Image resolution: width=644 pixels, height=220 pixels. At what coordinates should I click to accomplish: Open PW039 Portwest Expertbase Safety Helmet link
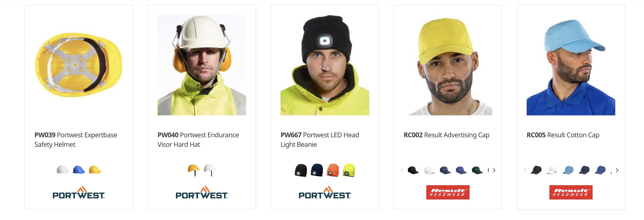(x=76, y=140)
